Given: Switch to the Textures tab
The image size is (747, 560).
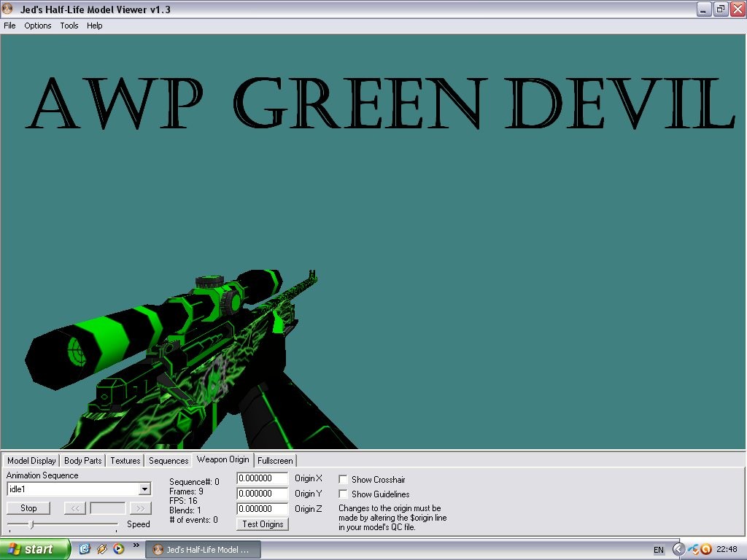Looking at the screenshot, I should 125,461.
